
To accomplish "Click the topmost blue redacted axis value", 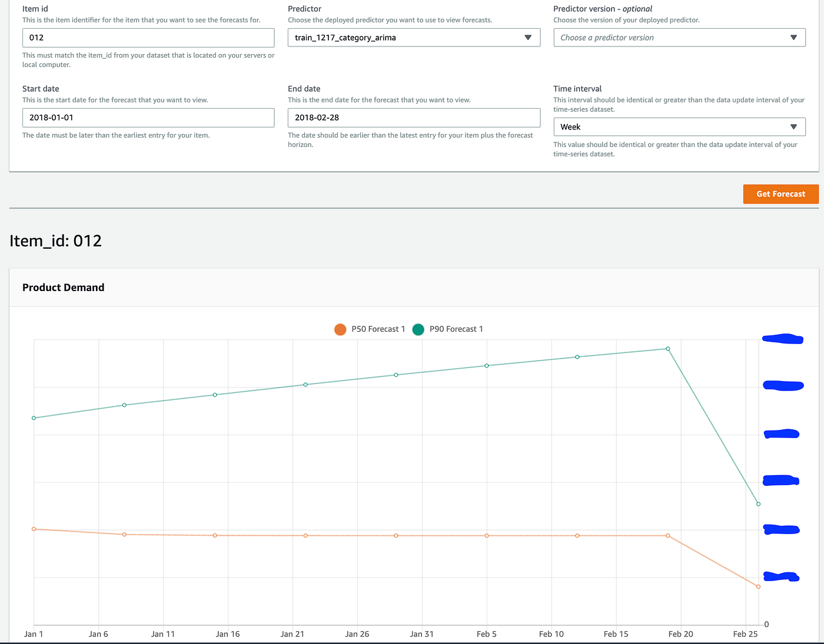I will (x=783, y=339).
